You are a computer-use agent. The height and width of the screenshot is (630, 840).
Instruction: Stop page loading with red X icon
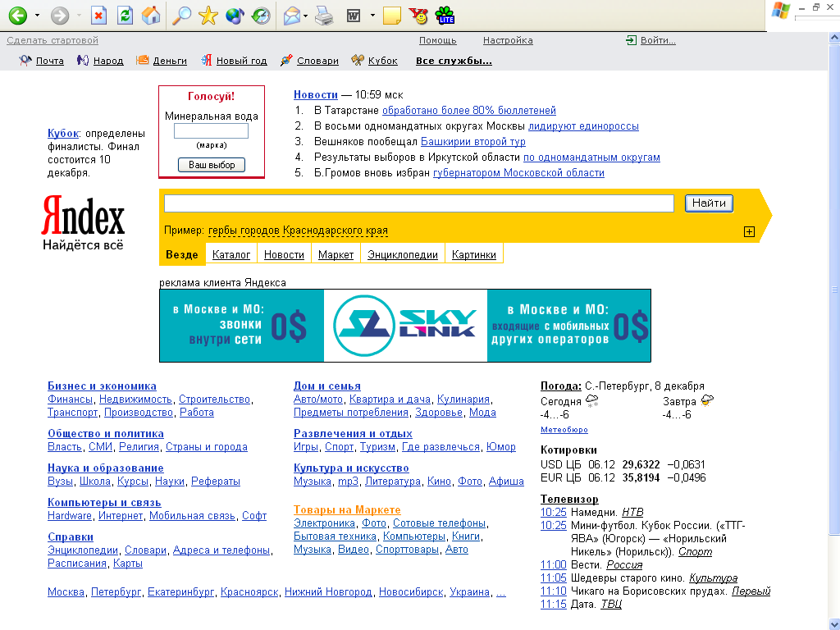coord(98,16)
